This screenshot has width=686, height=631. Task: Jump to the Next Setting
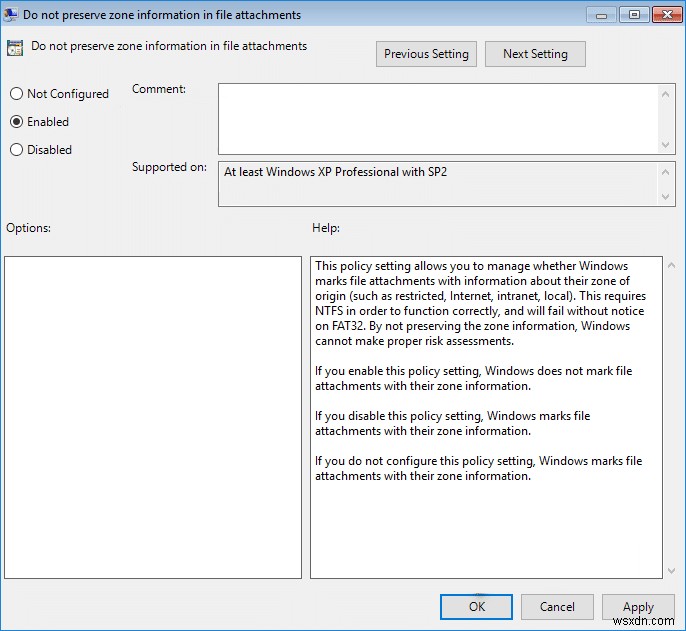[x=535, y=54]
